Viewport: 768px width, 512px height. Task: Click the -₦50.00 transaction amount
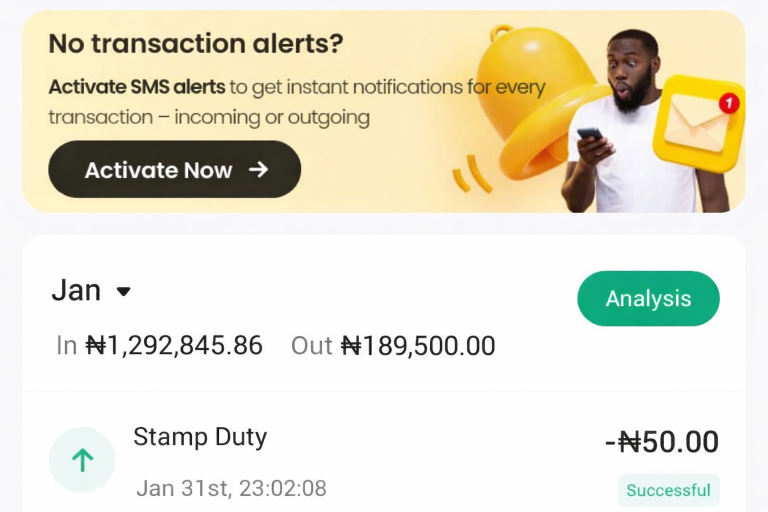click(662, 442)
